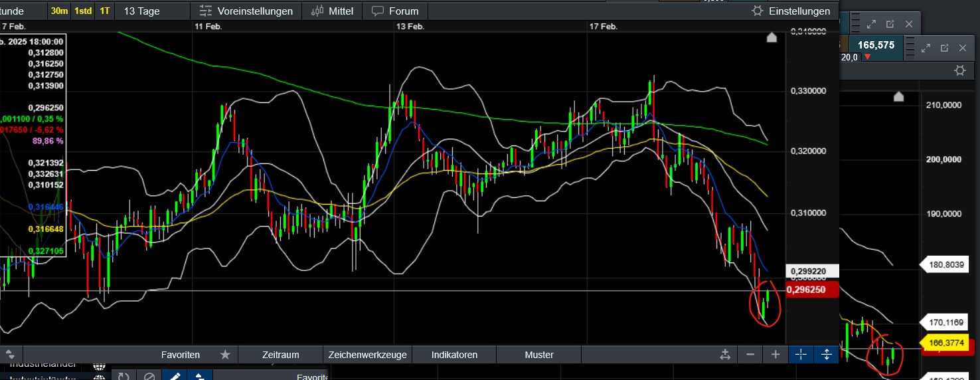Zoom in with the plus icon
The image size is (980, 380).
776,355
